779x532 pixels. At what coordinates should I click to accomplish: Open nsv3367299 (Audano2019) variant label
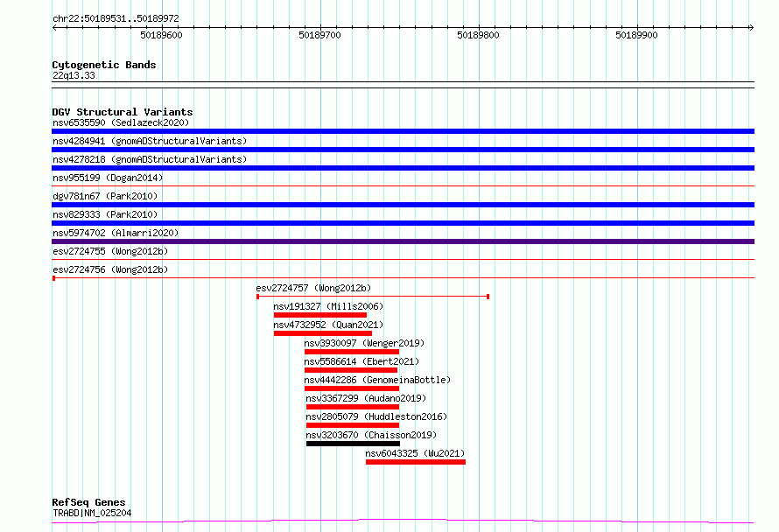point(366,398)
